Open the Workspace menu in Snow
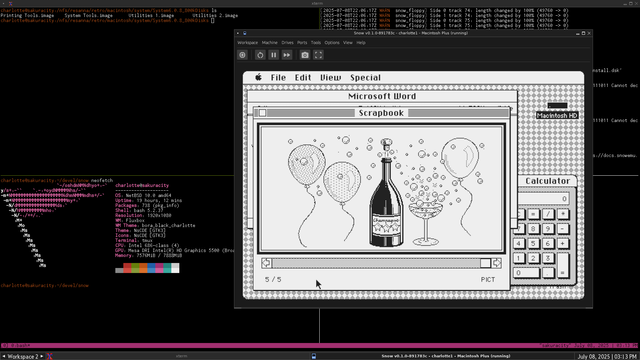The height and width of the screenshot is (360, 640). point(247,42)
